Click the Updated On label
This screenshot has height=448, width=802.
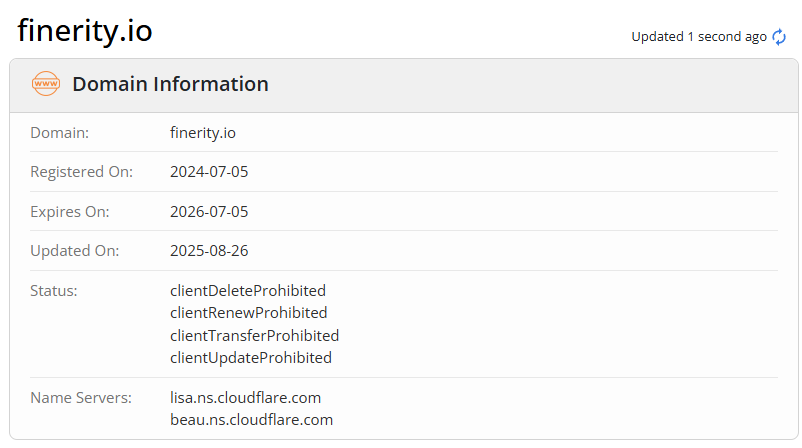(75, 251)
